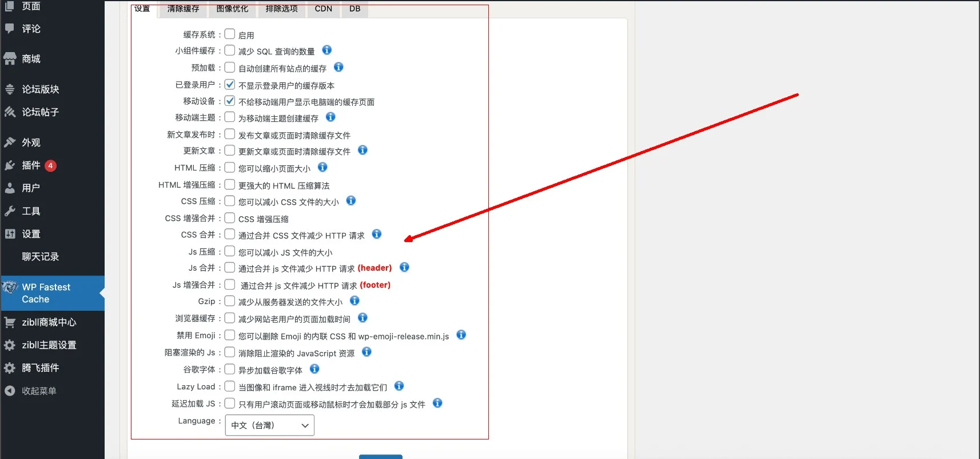Screen dimensions: 980x459
Task: Click the zibll商城中心 cart icon
Action: pyautogui.click(x=10, y=322)
